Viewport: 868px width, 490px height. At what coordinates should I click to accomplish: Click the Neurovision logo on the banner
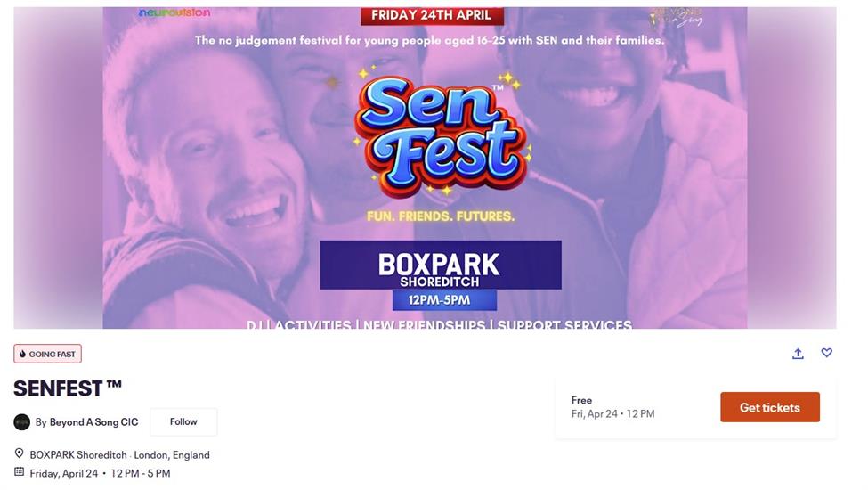tap(174, 13)
